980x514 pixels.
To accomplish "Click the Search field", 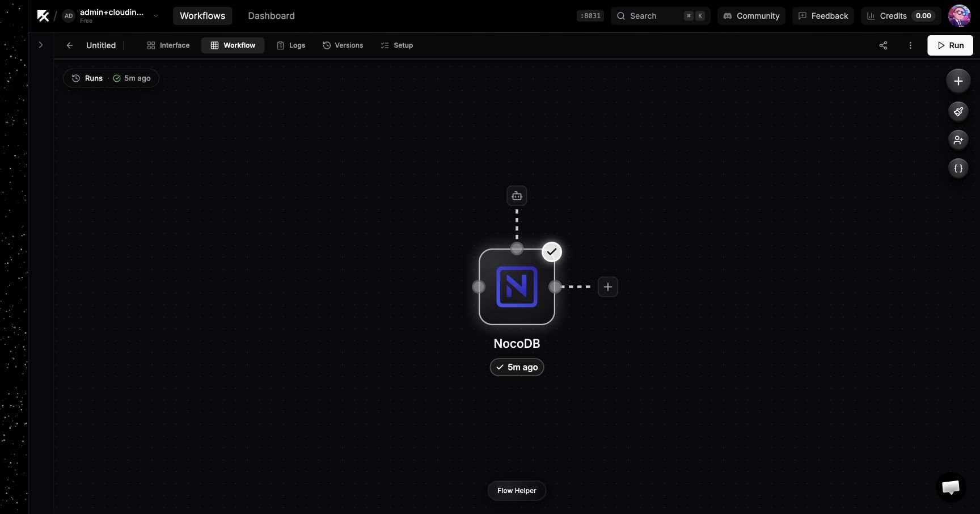I will click(660, 16).
